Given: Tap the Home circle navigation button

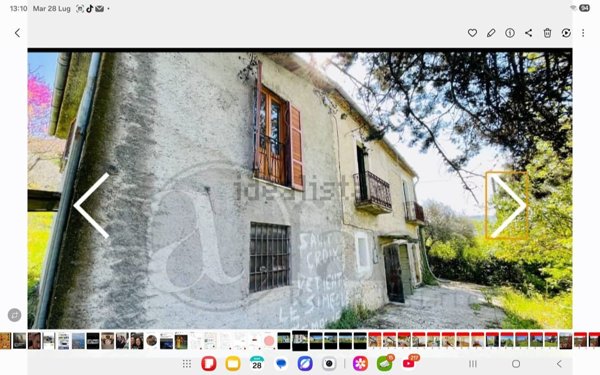Looking at the screenshot, I should click(x=516, y=364).
